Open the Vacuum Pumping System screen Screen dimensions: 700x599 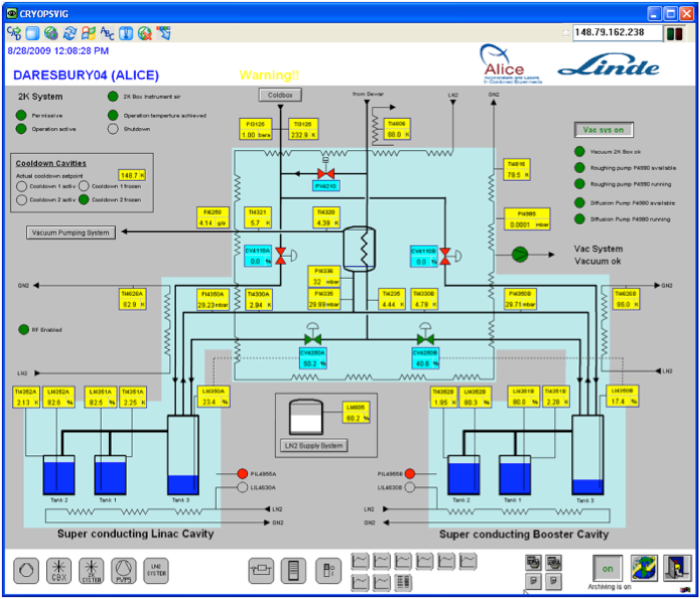[x=71, y=233]
